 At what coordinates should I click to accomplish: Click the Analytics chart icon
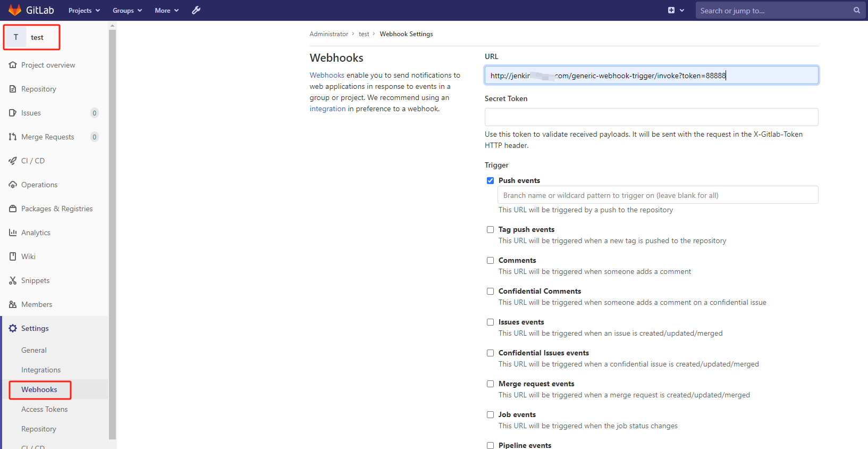(x=13, y=232)
